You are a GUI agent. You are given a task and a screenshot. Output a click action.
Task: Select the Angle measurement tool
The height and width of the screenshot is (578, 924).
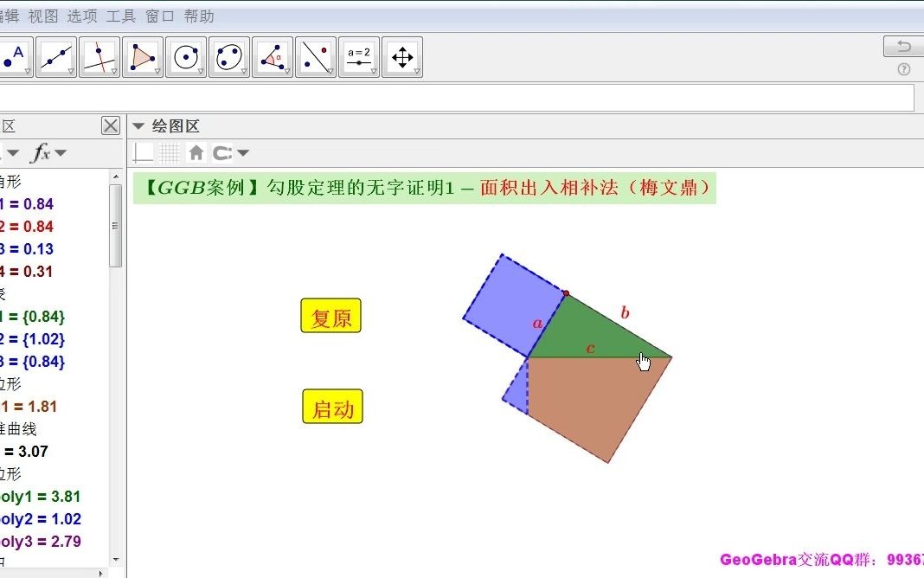pos(273,56)
